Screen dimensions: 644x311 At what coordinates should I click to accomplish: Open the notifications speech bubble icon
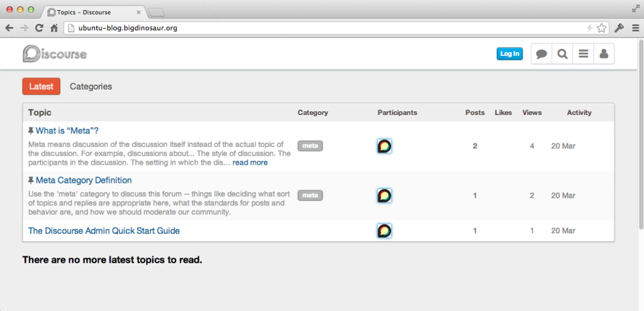pos(541,54)
